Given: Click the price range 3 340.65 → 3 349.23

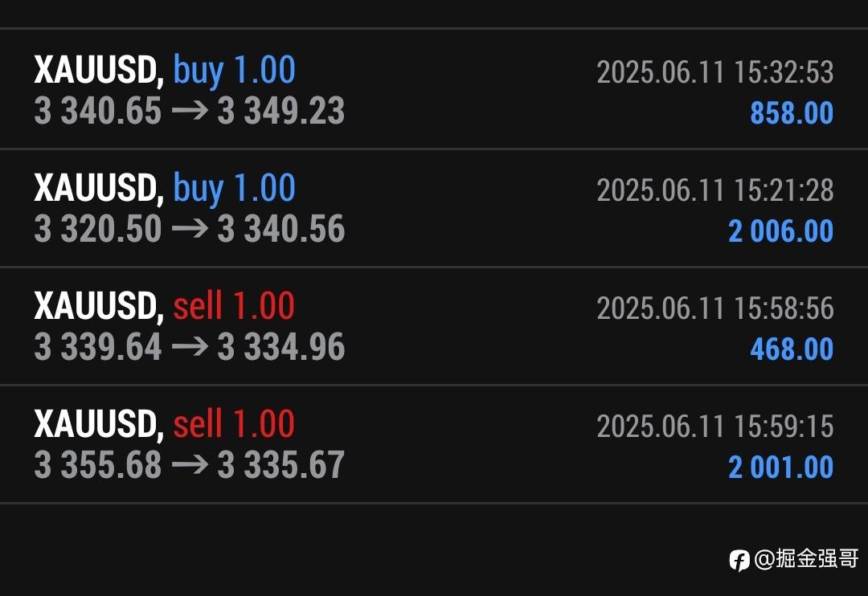Looking at the screenshot, I should click(x=190, y=112).
